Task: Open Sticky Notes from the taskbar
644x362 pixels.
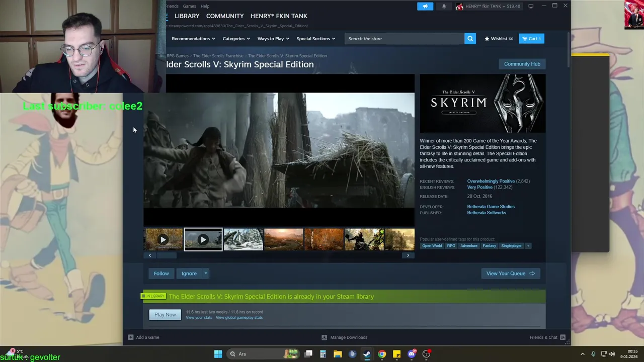Action: (396, 354)
